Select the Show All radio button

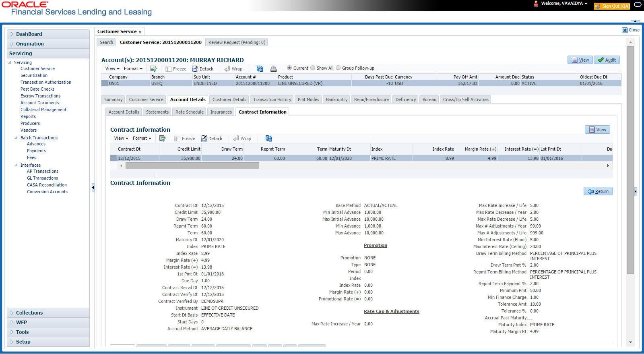tap(313, 68)
